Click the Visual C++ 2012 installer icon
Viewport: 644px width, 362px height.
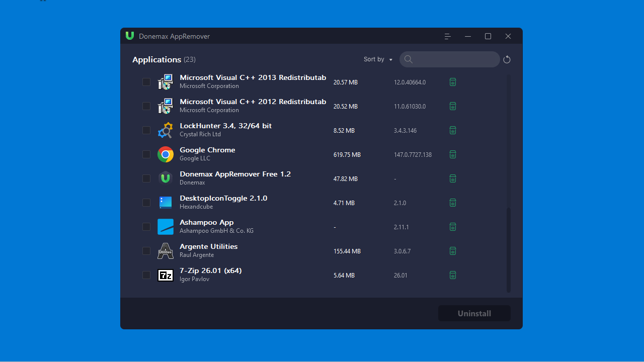click(166, 106)
